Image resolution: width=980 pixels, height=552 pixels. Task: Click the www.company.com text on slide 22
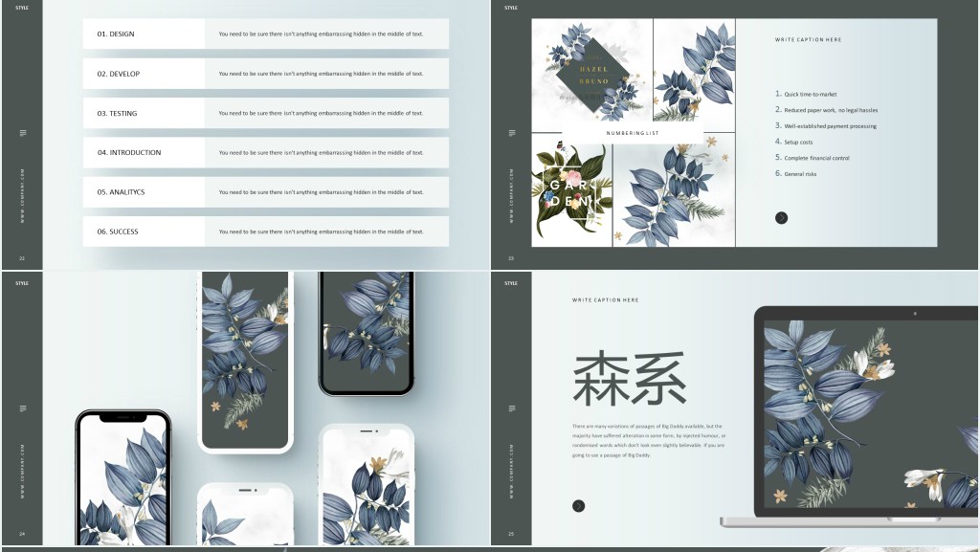point(23,195)
